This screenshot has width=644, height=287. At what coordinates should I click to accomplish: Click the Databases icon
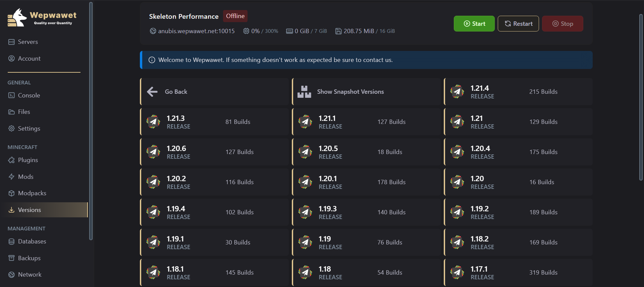[x=11, y=241]
